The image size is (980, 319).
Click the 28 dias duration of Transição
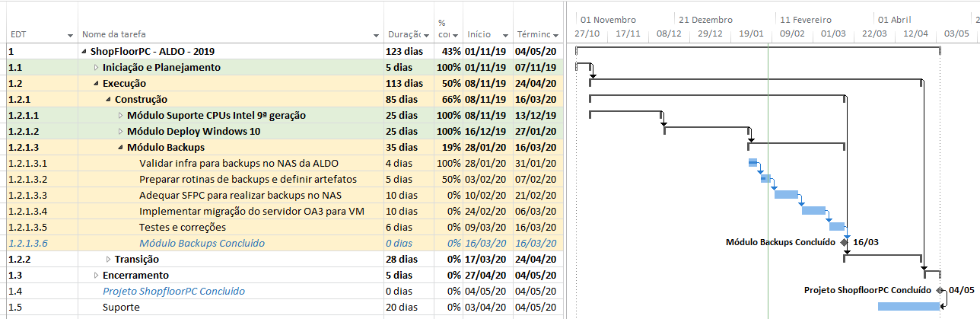(x=403, y=259)
